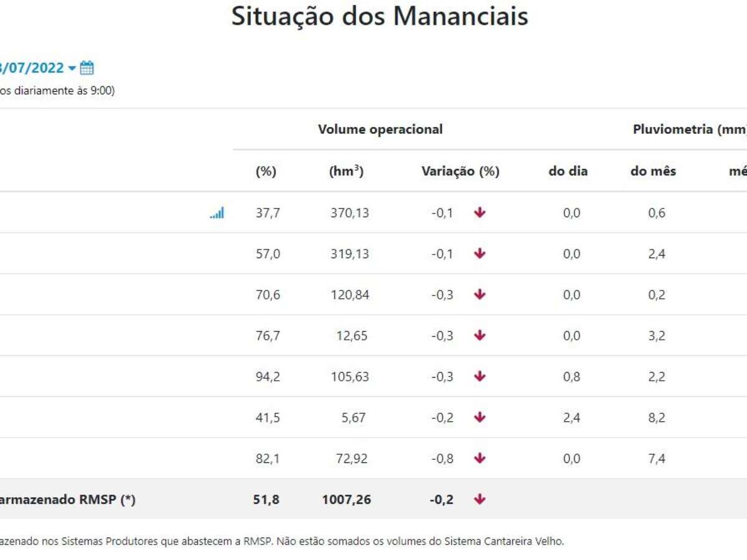The image size is (747, 560).
Task: Click the down arrow in the 319,13 row
Action: (479, 254)
